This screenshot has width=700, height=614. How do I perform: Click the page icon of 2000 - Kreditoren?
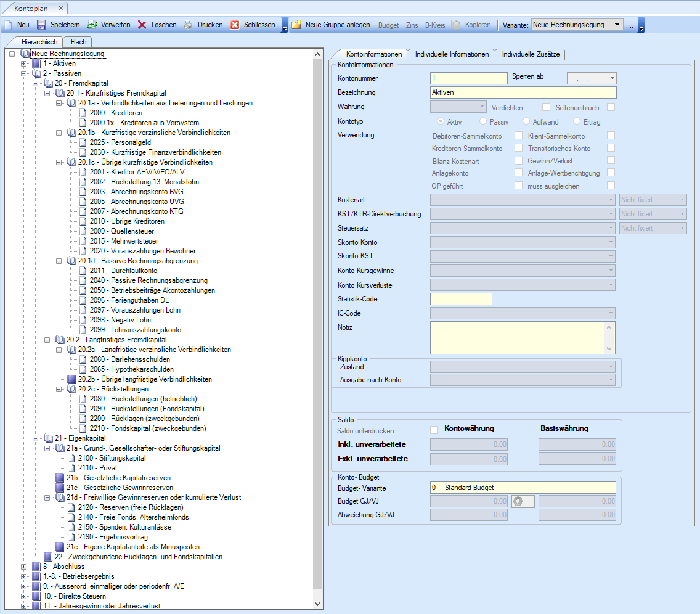tap(83, 113)
